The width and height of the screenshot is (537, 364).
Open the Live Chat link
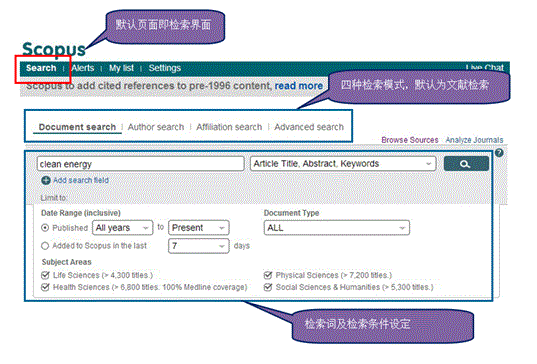[484, 67]
